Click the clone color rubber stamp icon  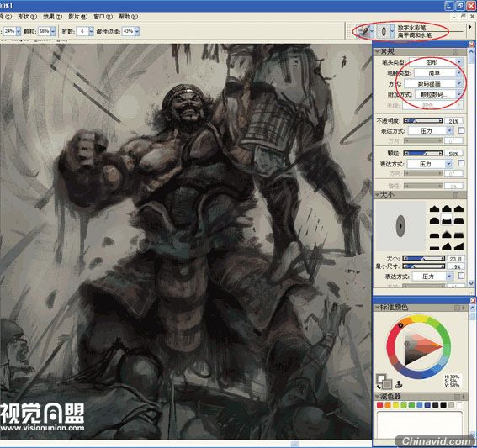(x=399, y=384)
